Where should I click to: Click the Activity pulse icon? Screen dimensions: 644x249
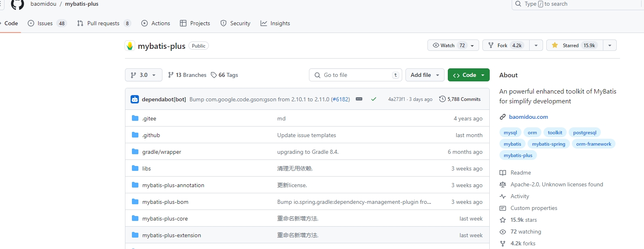click(503, 197)
